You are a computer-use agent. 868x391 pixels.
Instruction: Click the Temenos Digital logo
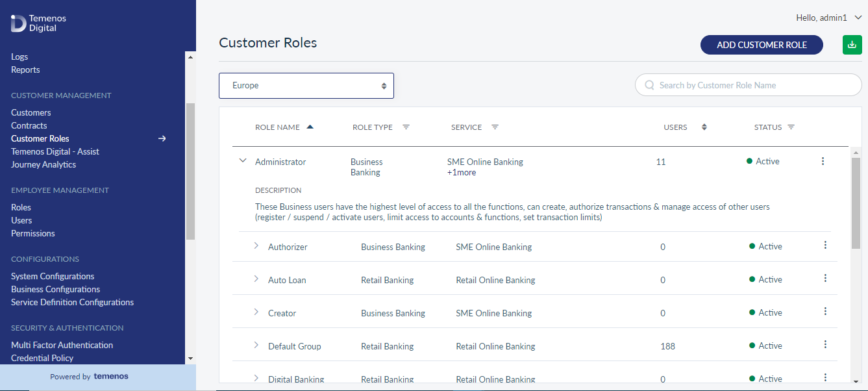coord(38,23)
